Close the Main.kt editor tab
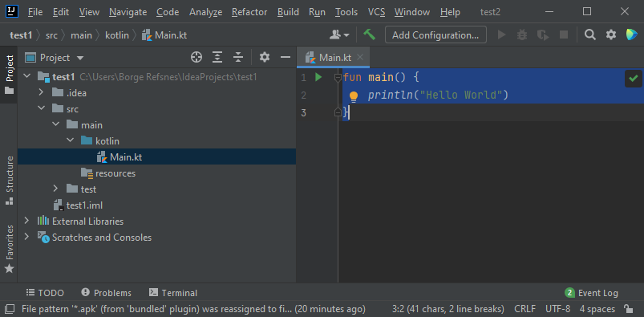This screenshot has width=644, height=317. pos(360,58)
